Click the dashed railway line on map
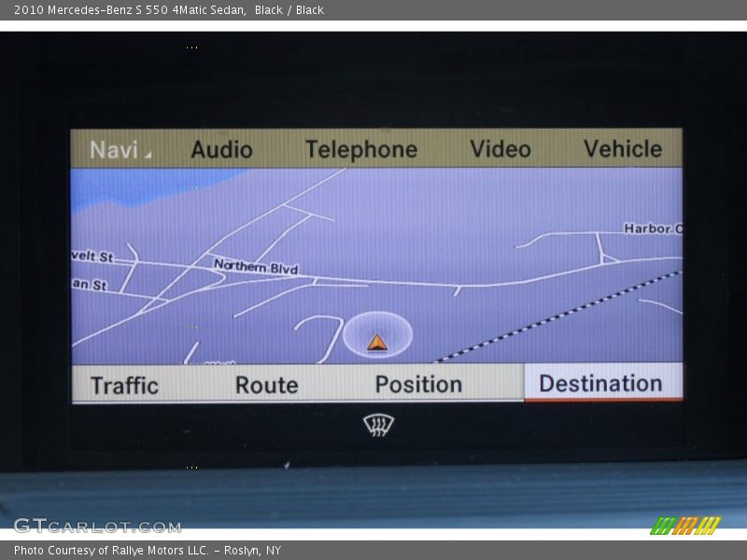The width and height of the screenshot is (747, 560). click(x=559, y=315)
